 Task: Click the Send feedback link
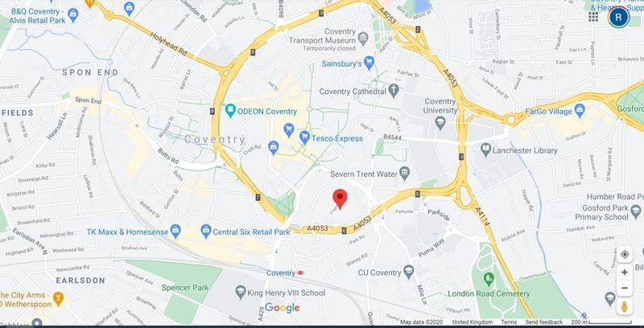544,322
